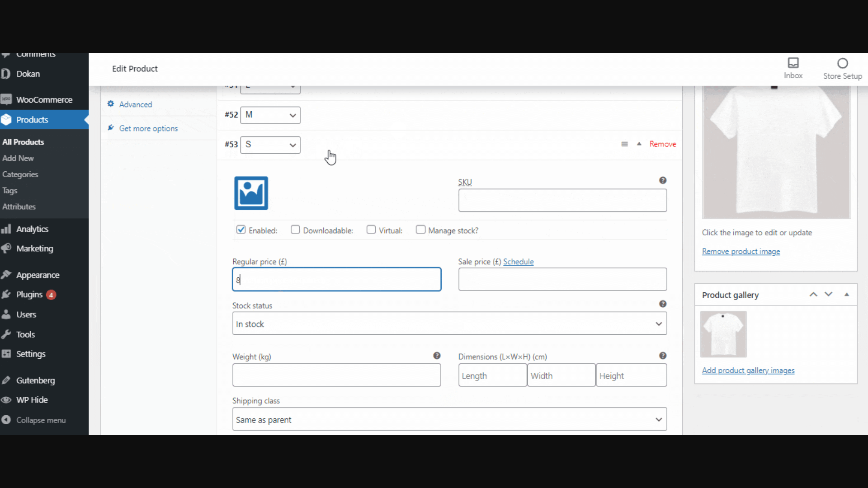Move Product gallery panel up
This screenshot has width=868, height=488.
pyautogui.click(x=813, y=295)
